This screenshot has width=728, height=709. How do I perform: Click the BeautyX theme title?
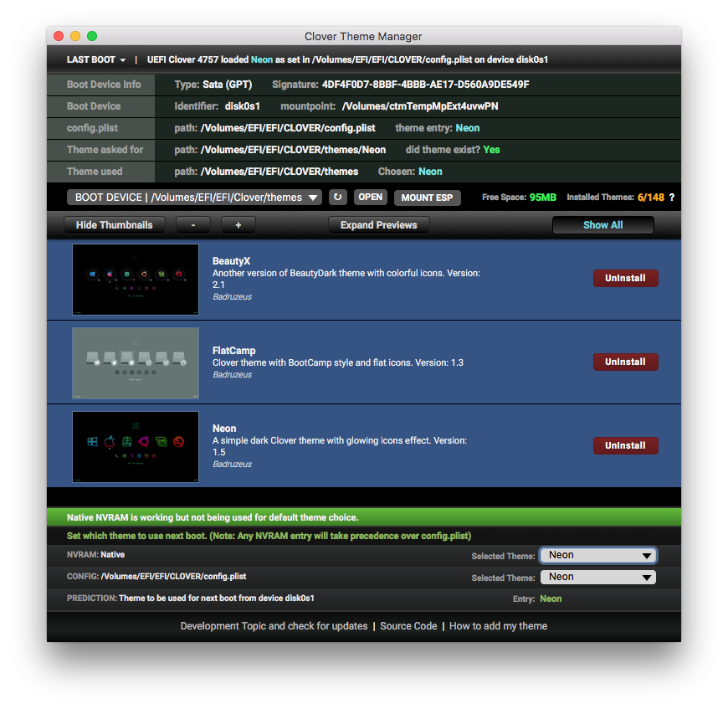click(231, 261)
